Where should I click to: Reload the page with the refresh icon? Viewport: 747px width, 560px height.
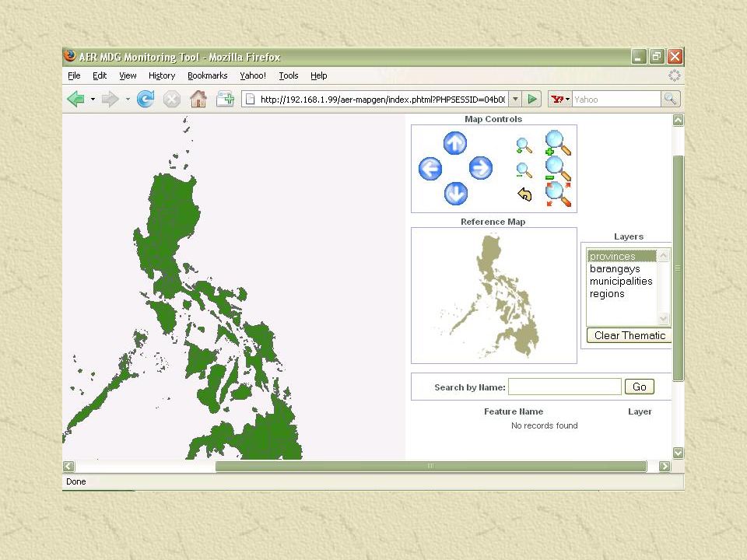pos(146,99)
